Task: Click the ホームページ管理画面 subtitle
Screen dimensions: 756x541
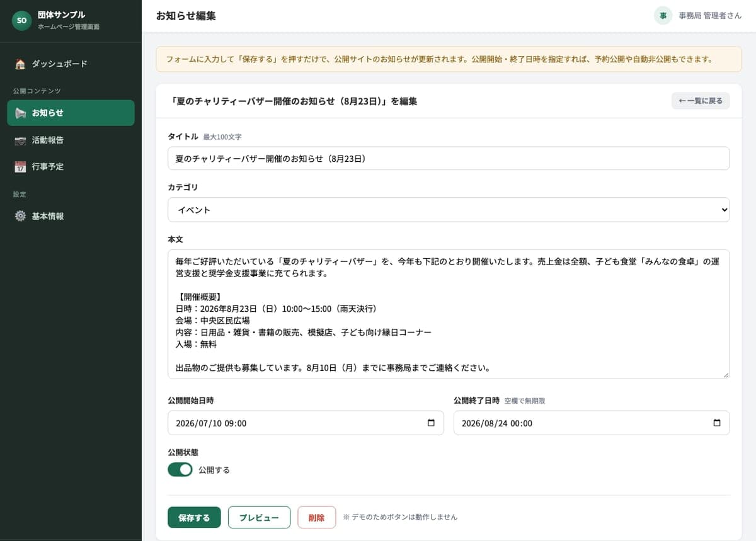Action: coord(69,27)
